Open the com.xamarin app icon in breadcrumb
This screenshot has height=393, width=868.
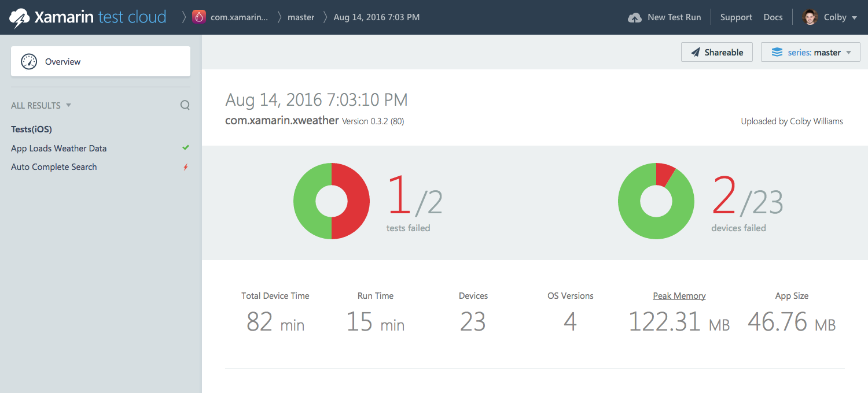point(198,17)
